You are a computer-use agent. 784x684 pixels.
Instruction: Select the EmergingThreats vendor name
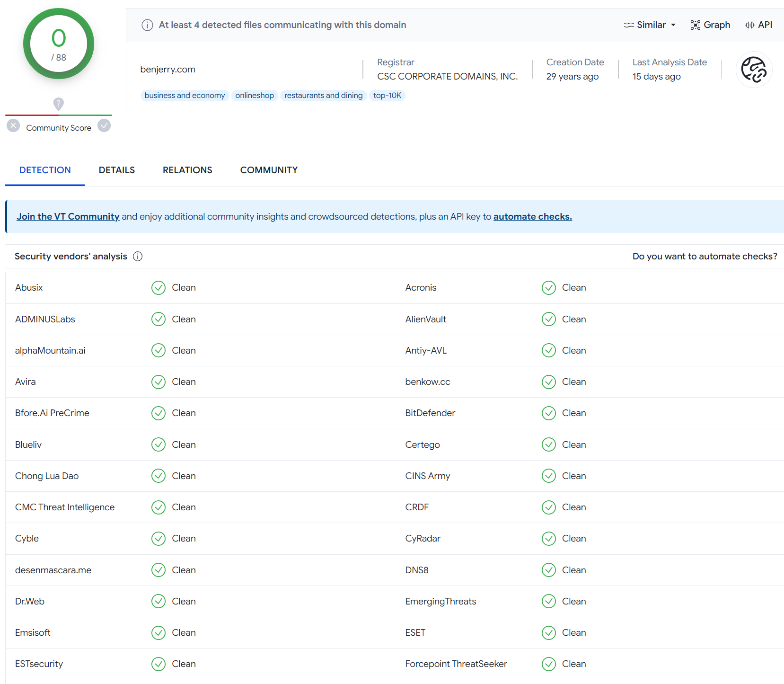[440, 602]
